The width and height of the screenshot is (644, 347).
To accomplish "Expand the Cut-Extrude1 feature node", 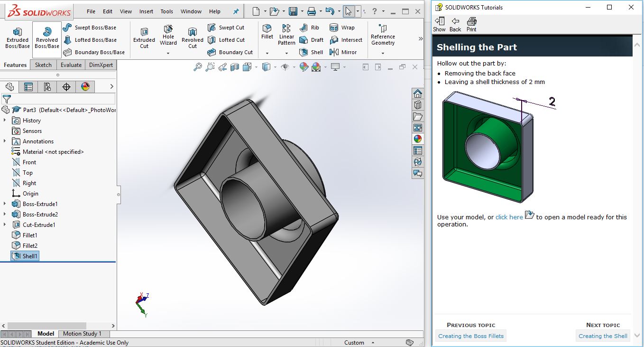I will 5,225.
